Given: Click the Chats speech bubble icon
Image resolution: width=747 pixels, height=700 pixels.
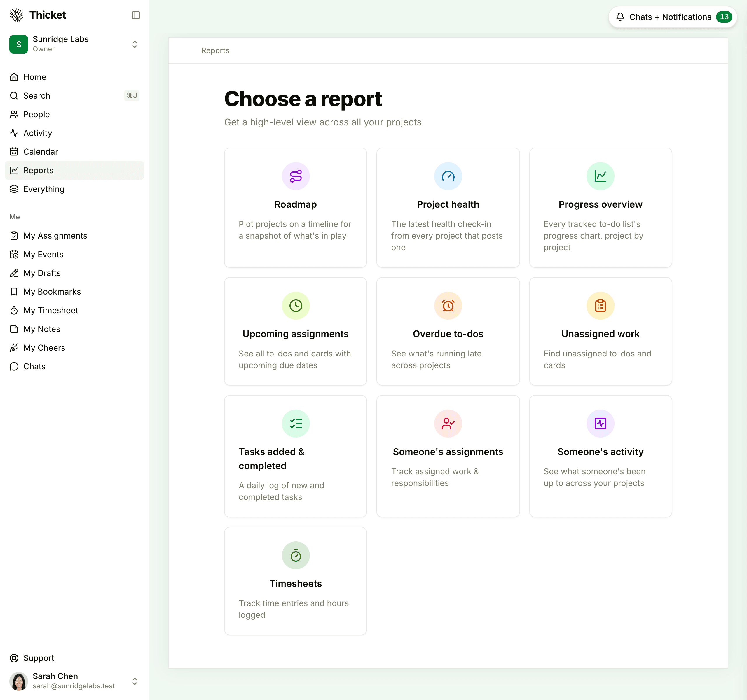Looking at the screenshot, I should [x=14, y=367].
